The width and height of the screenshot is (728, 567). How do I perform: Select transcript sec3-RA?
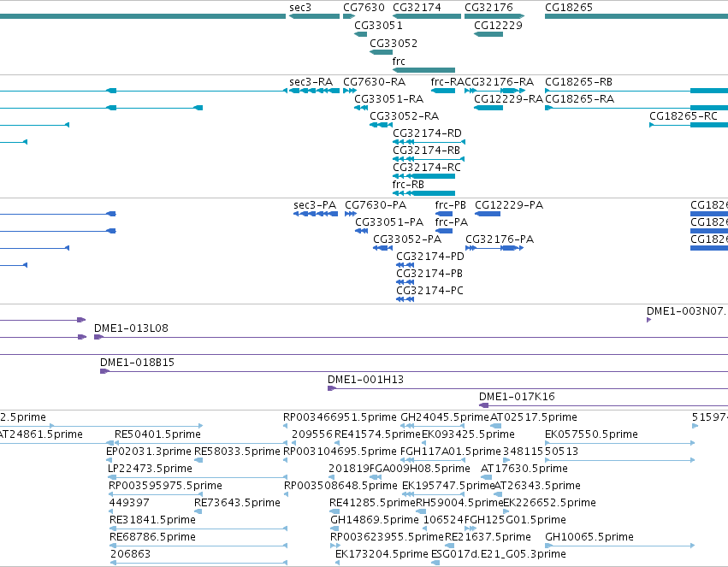click(x=314, y=91)
